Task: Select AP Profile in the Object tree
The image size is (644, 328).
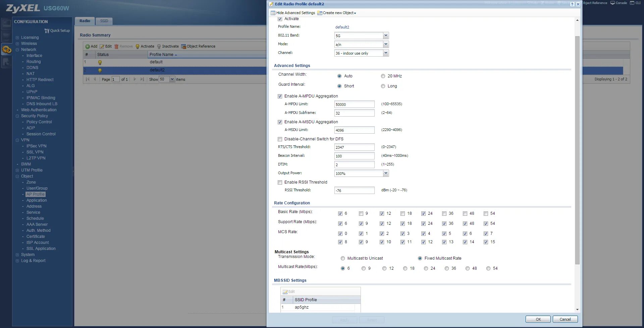Action: click(x=36, y=194)
